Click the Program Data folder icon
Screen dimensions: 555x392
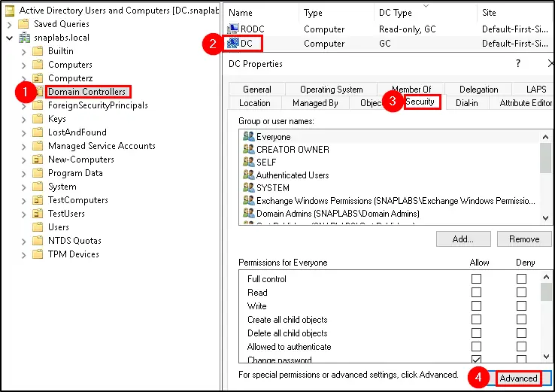[x=38, y=173]
